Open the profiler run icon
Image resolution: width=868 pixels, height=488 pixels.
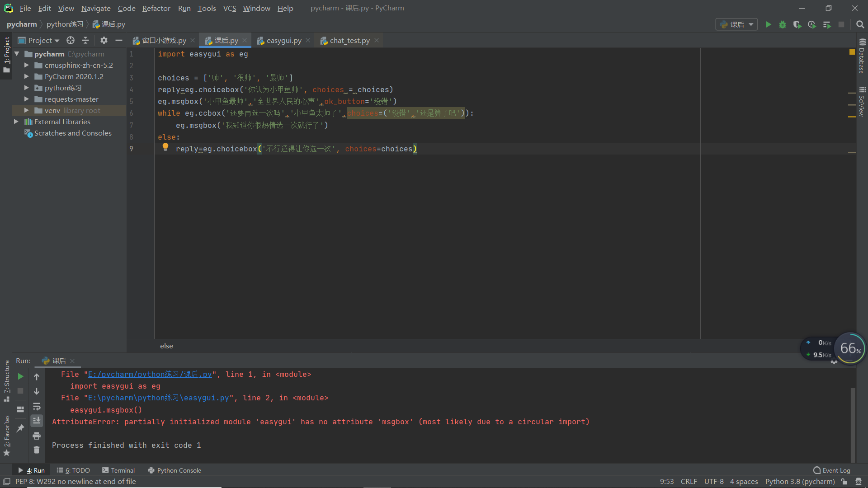[x=812, y=24]
